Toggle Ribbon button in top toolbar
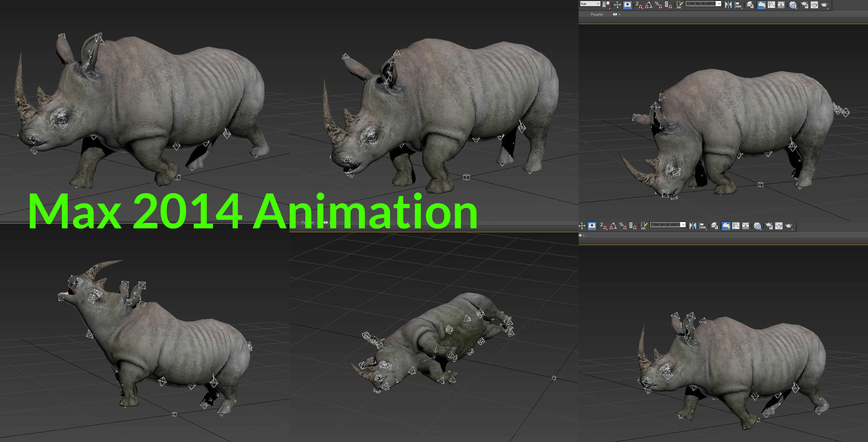868x442 pixels. click(762, 5)
